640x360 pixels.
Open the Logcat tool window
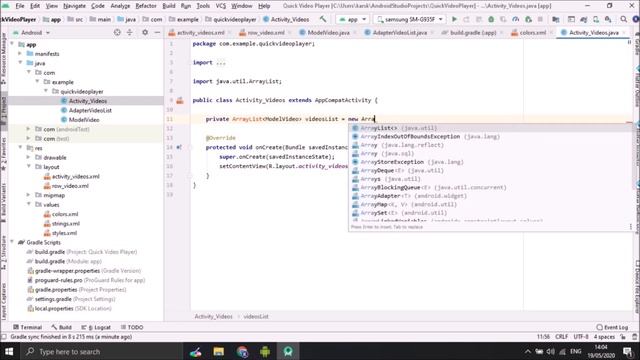point(96,327)
